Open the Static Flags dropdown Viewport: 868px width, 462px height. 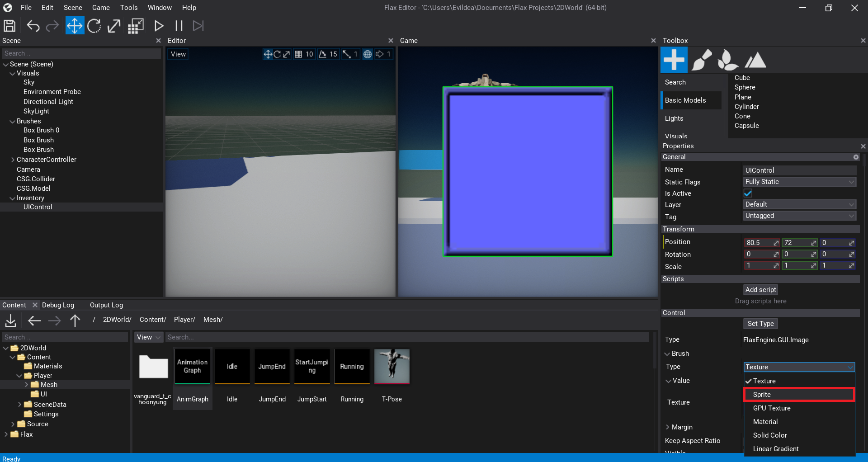coord(799,182)
